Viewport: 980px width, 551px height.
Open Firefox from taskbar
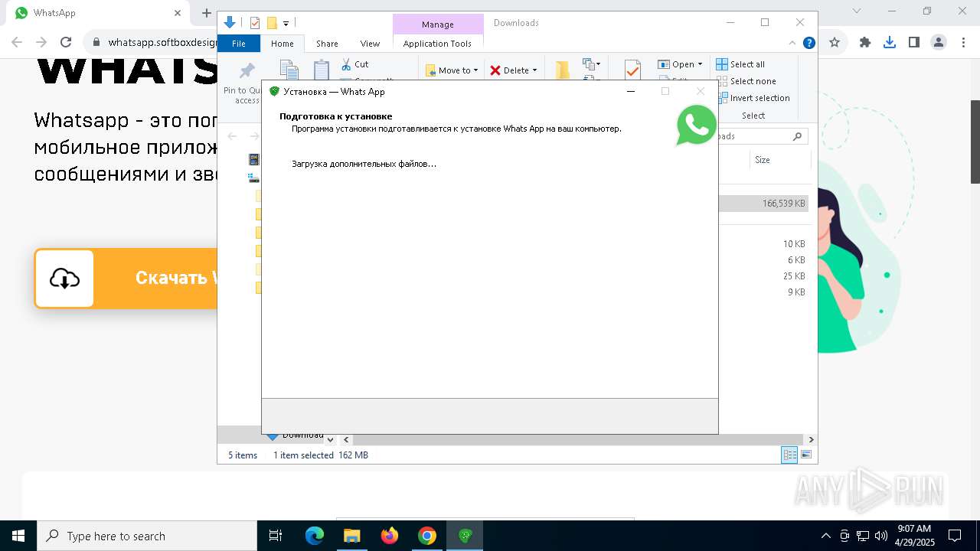pos(390,536)
